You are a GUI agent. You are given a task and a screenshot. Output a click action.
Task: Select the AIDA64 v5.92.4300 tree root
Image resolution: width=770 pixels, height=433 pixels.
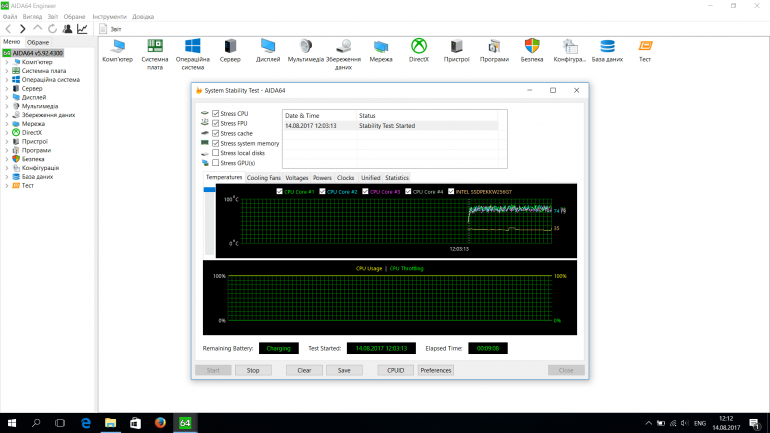tap(33, 53)
